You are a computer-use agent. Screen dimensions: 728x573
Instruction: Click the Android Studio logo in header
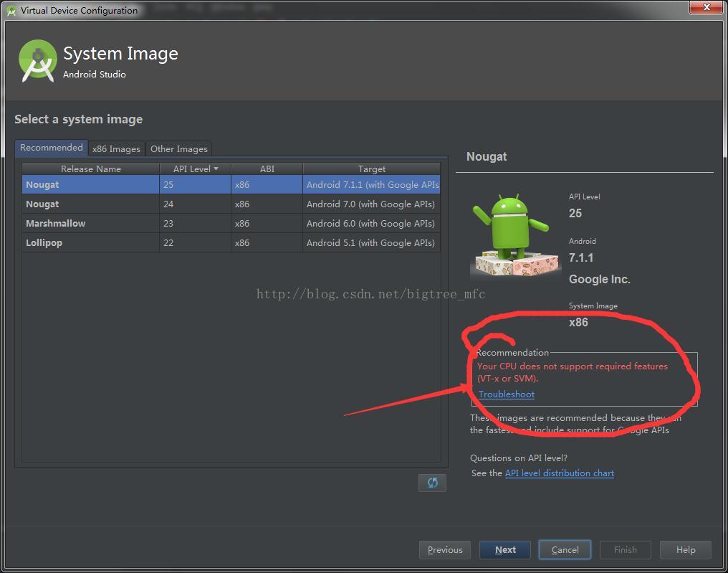point(37,60)
